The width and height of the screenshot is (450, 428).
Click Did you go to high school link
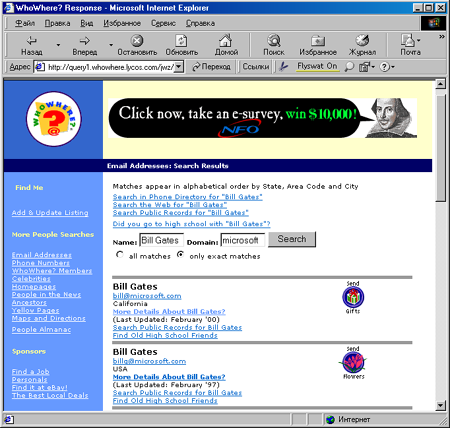[191, 224]
